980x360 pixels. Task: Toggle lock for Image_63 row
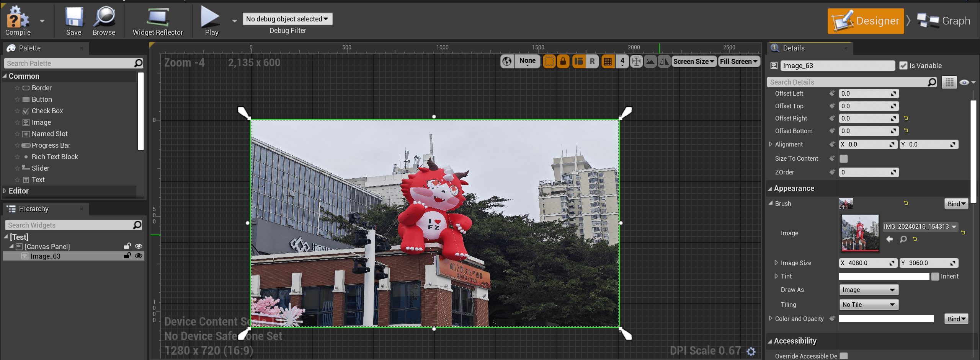point(127,256)
